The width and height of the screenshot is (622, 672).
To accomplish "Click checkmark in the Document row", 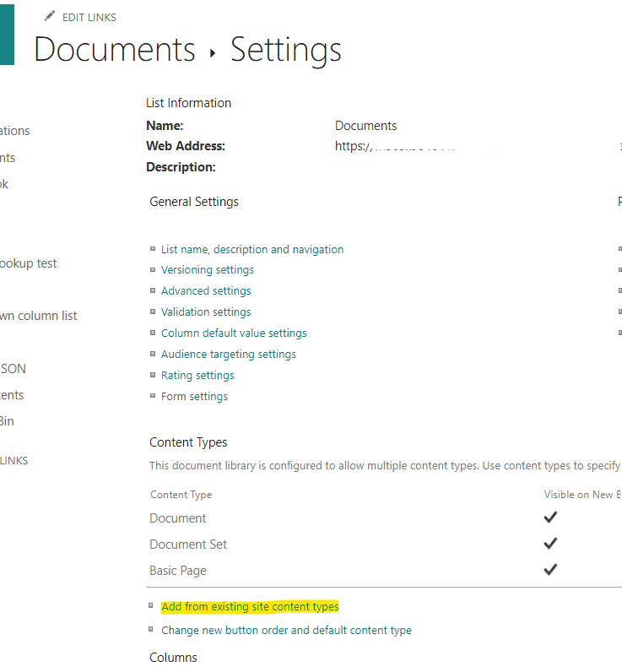I will click(550, 518).
